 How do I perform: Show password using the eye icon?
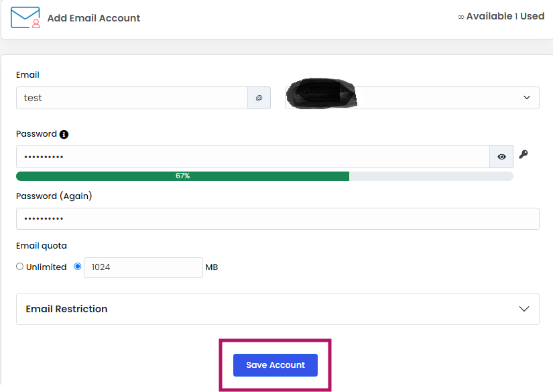point(501,157)
